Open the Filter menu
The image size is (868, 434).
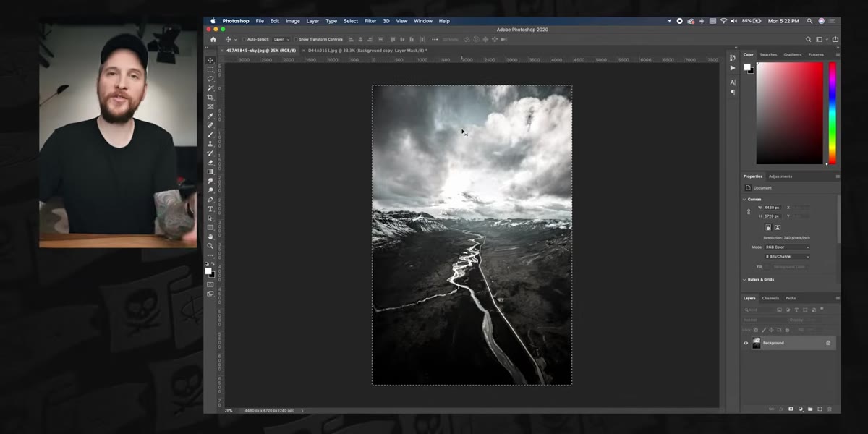coord(370,21)
